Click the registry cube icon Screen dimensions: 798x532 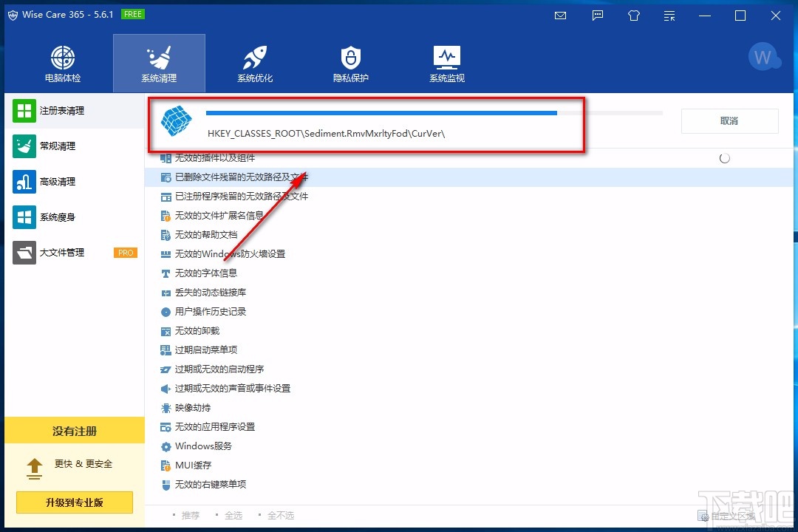coord(176,120)
